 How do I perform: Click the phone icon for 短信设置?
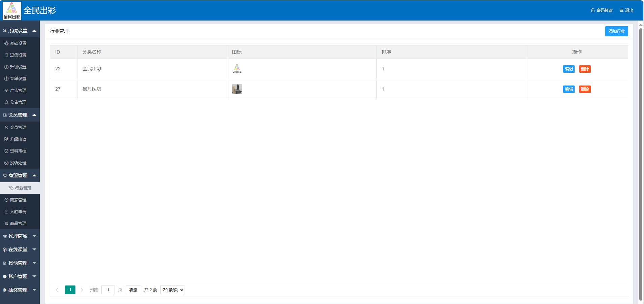[6, 55]
